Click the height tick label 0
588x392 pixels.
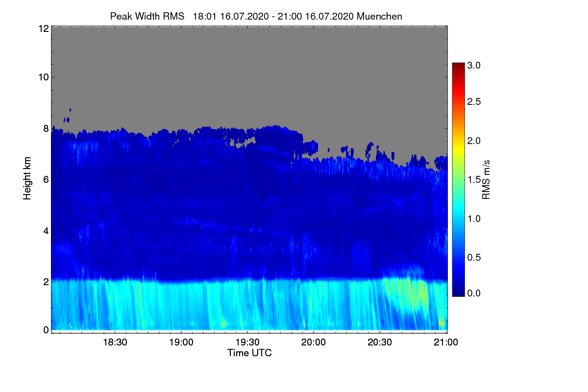click(x=45, y=330)
